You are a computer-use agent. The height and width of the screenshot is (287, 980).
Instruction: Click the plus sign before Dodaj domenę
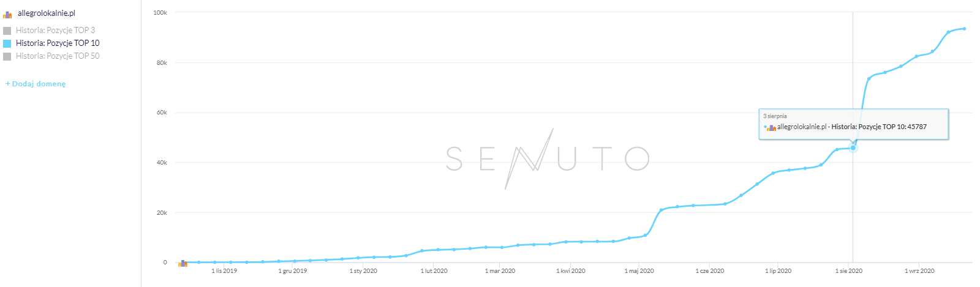point(8,84)
